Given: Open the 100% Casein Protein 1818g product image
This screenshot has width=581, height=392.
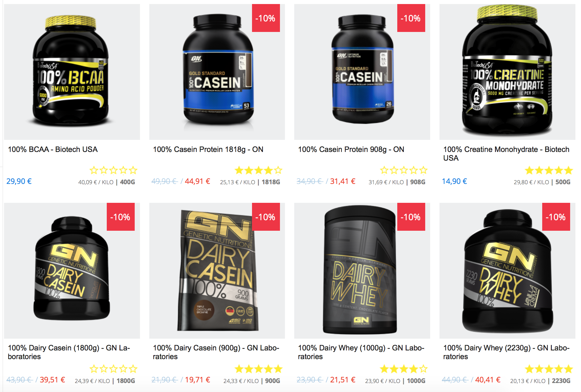Looking at the screenshot, I should (x=217, y=72).
